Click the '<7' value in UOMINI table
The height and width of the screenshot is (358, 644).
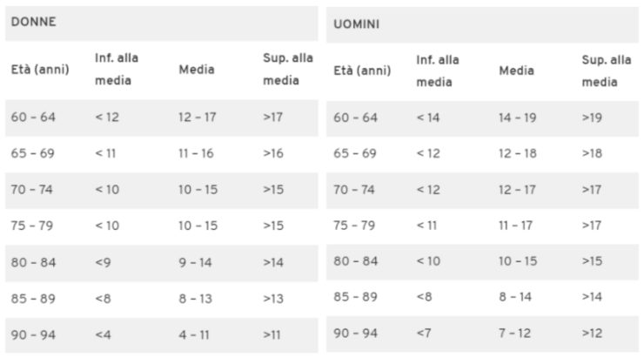(x=424, y=333)
